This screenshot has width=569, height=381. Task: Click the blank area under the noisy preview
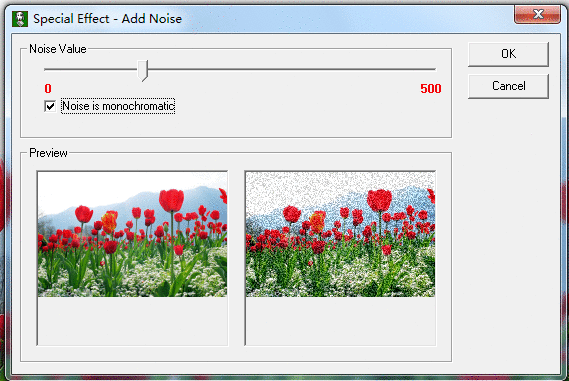pos(340,321)
